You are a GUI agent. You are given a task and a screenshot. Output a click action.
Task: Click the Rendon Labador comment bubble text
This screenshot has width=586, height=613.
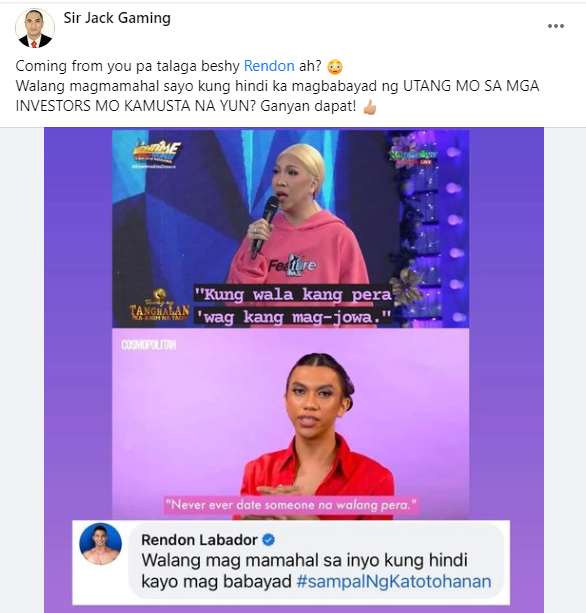(316, 571)
